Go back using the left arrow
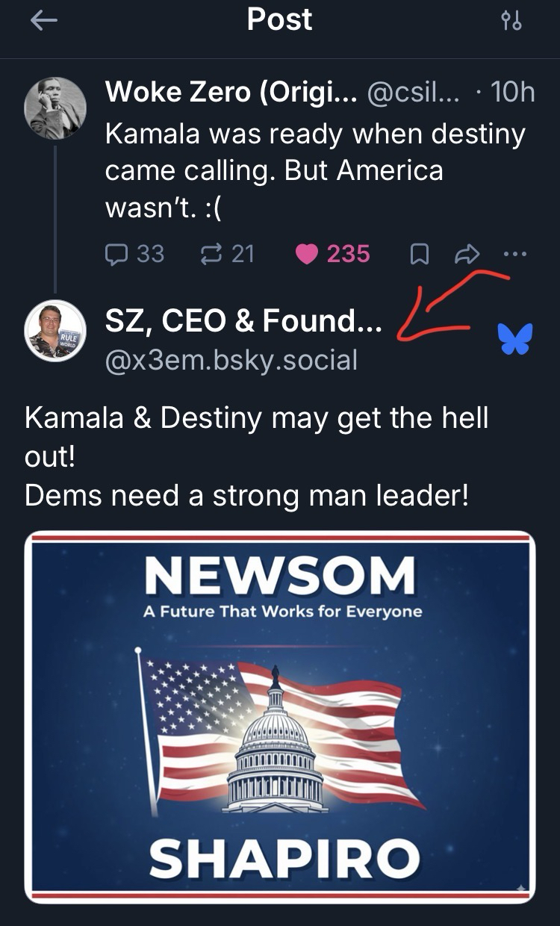 pyautogui.click(x=44, y=21)
